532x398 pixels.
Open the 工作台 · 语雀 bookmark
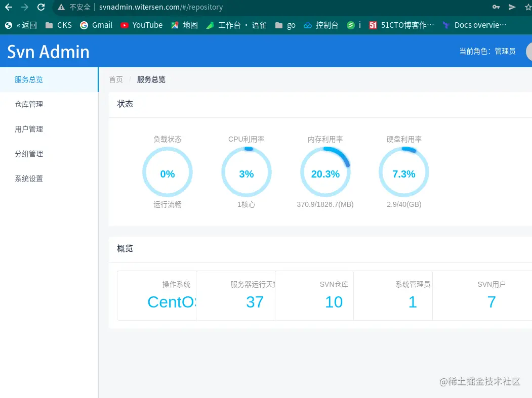click(236, 25)
